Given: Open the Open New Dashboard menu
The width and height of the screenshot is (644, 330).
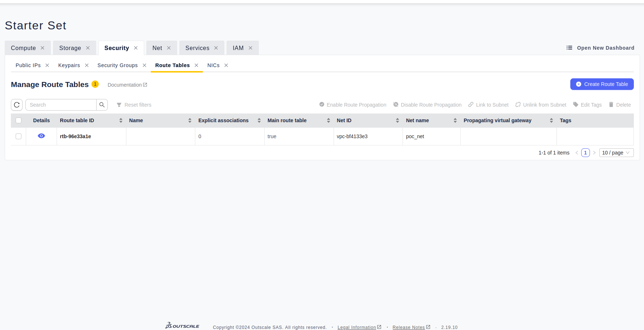Looking at the screenshot, I should pyautogui.click(x=600, y=48).
